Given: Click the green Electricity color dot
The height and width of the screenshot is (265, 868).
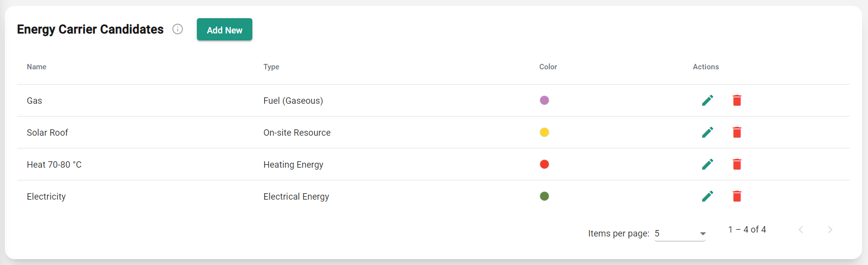Looking at the screenshot, I should pyautogui.click(x=544, y=196).
